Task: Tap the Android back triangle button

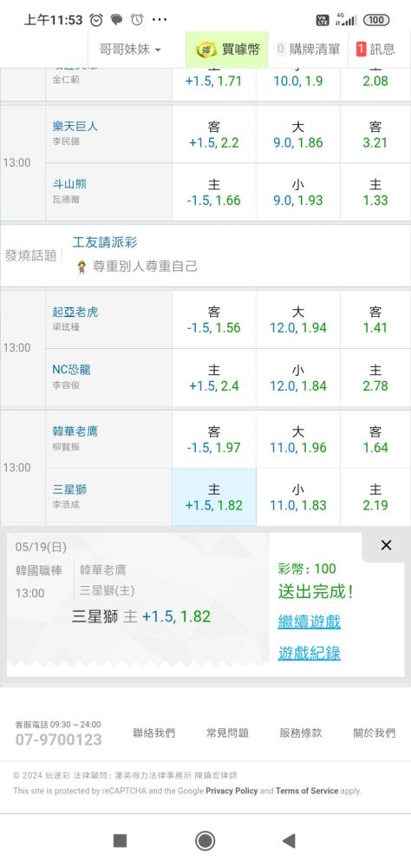Action: pos(289,841)
